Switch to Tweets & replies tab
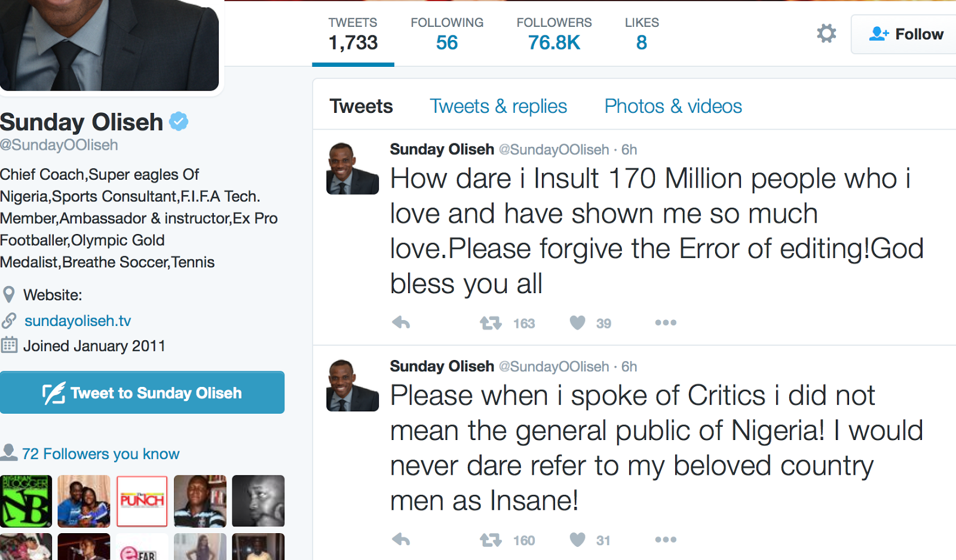The height and width of the screenshot is (560, 956). pos(498,106)
